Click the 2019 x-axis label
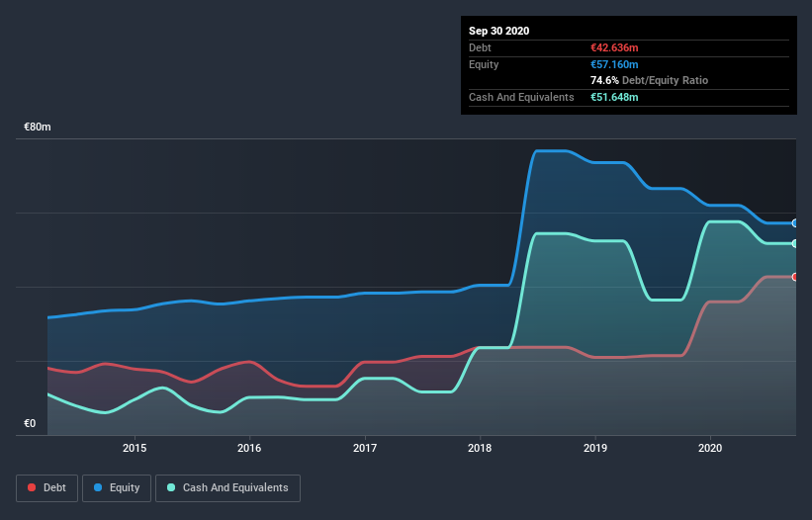Screen dimensions: 812x520 [595, 448]
